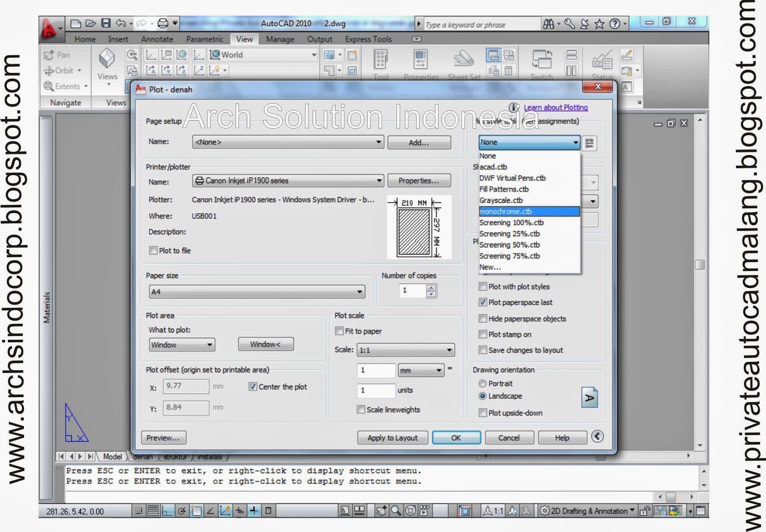Click the Zoom Extents tool
The height and width of the screenshot is (532, 766).
pyautogui.click(x=66, y=86)
